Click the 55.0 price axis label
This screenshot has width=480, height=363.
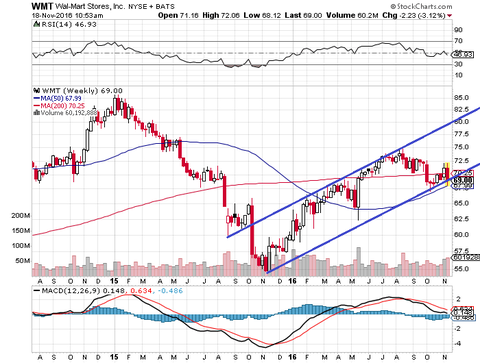click(462, 269)
